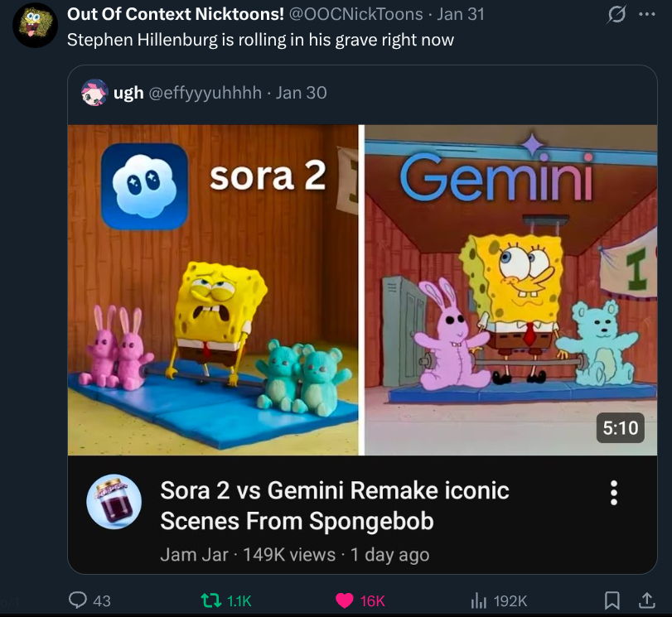Open tweet analytics views icon
The width and height of the screenshot is (672, 617).
tap(477, 600)
